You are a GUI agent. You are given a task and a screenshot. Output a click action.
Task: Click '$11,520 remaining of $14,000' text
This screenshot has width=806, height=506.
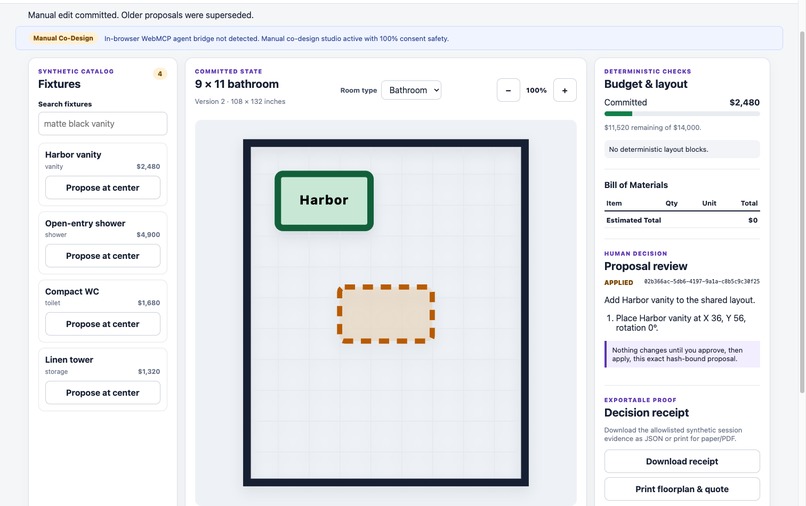tap(652, 127)
